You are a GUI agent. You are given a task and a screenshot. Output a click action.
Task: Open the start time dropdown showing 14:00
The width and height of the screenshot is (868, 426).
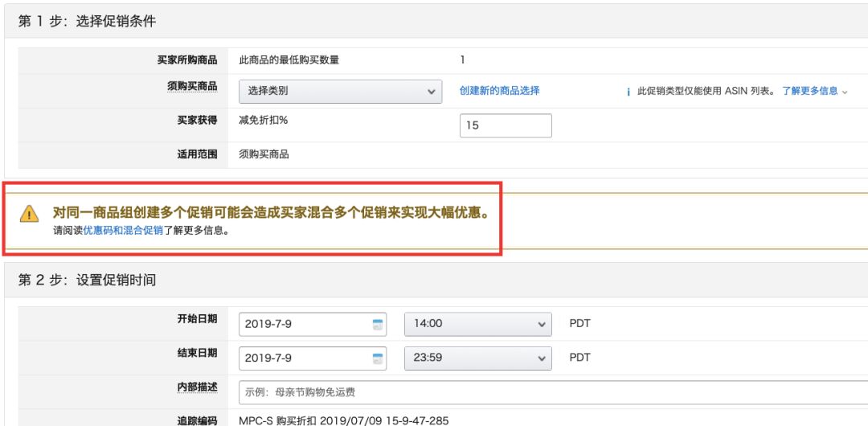(x=477, y=324)
